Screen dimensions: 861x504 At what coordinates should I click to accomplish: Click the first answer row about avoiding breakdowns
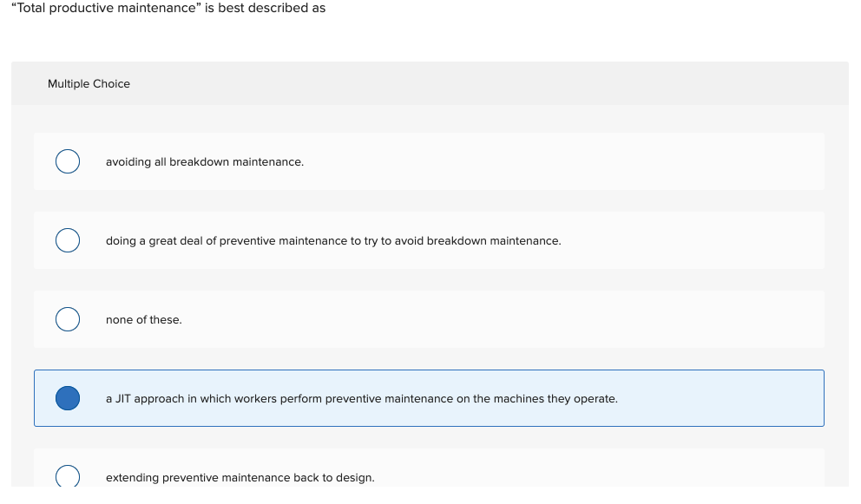click(x=429, y=161)
